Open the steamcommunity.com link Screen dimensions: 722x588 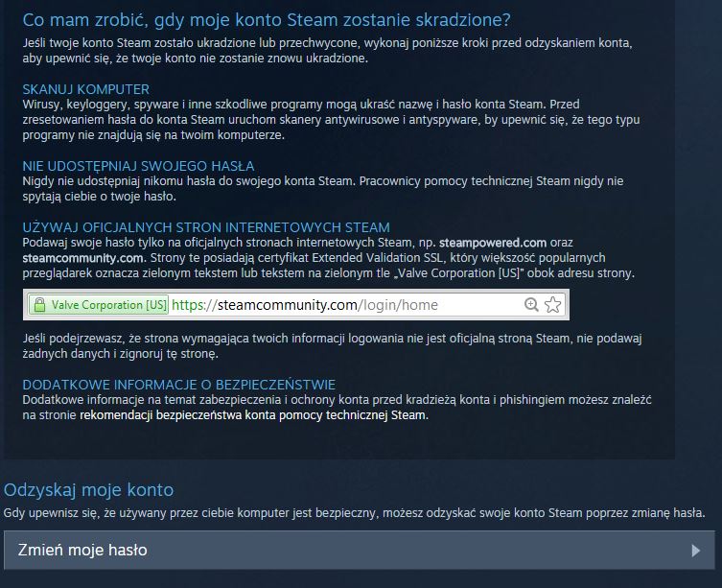point(82,258)
